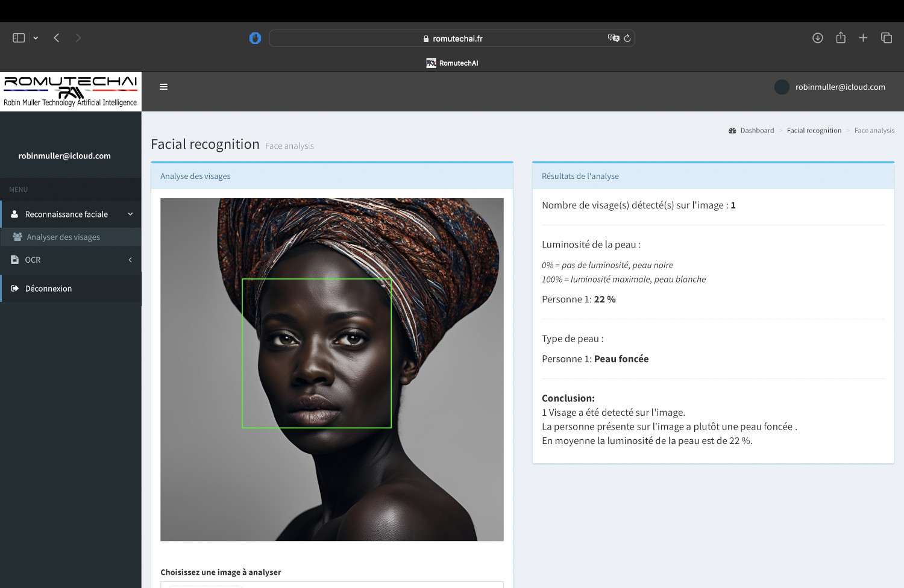Screen dimensions: 904x588
Task: Reload the page with refresh icon
Action: click(627, 38)
